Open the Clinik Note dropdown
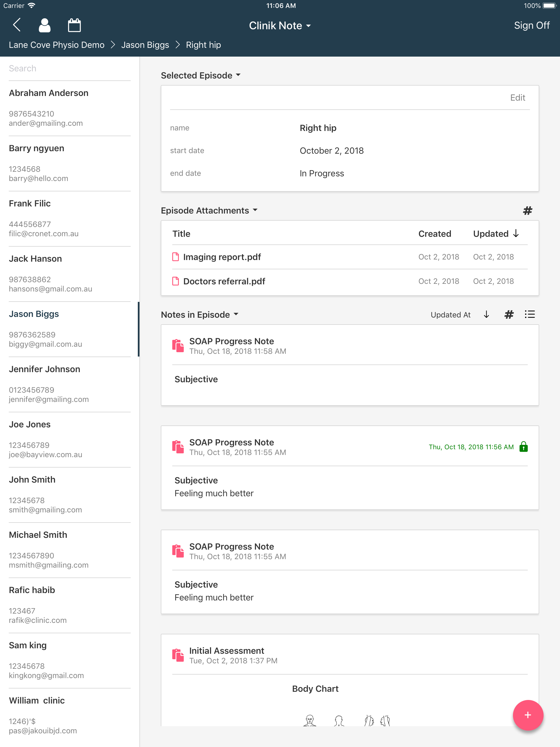 click(280, 26)
